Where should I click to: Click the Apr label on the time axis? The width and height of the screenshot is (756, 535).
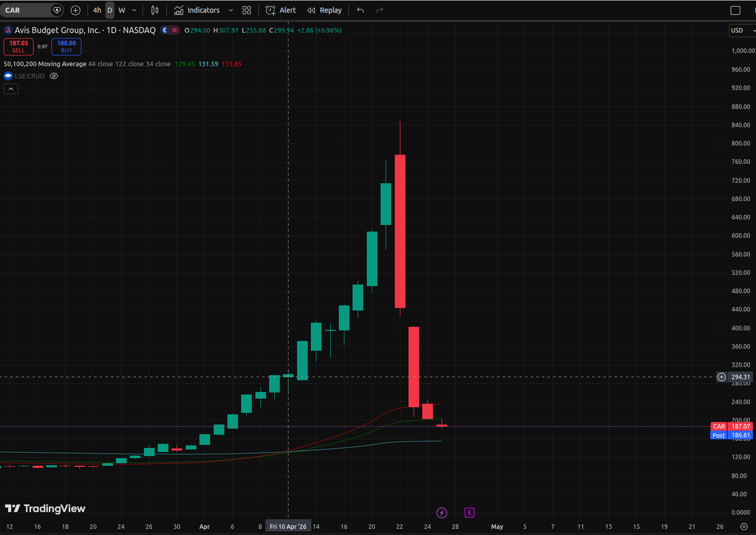pos(204,526)
